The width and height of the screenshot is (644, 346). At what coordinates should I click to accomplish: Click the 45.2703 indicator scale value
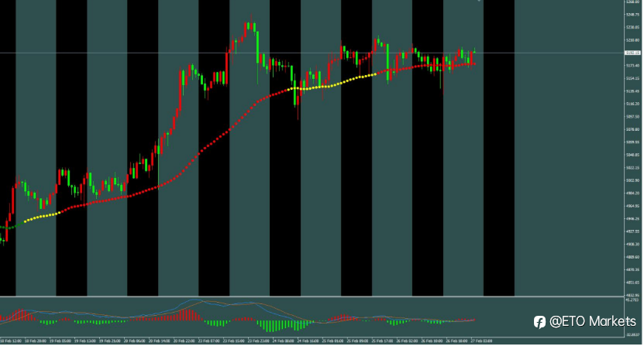pyautogui.click(x=632, y=300)
